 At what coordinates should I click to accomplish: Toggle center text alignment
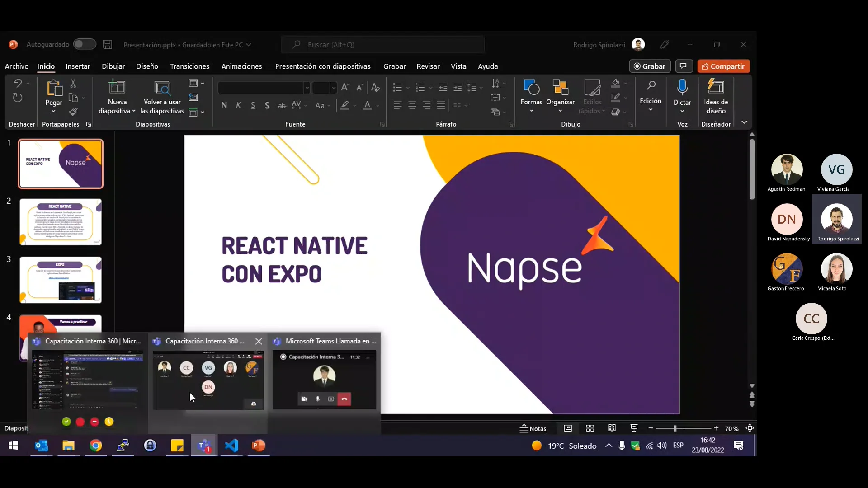412,105
